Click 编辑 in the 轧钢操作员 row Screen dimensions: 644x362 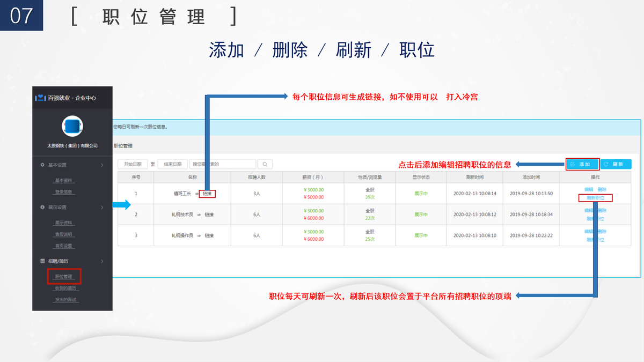click(589, 232)
